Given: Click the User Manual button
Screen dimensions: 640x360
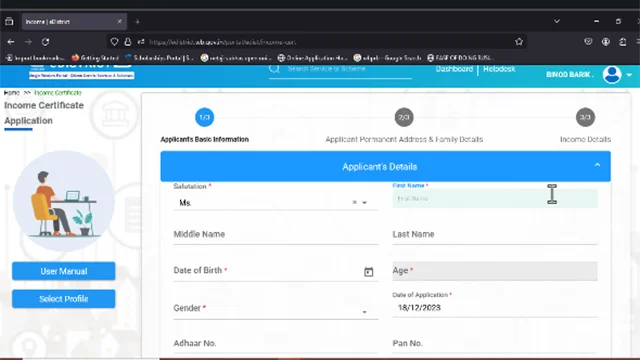Looking at the screenshot, I should tap(64, 271).
